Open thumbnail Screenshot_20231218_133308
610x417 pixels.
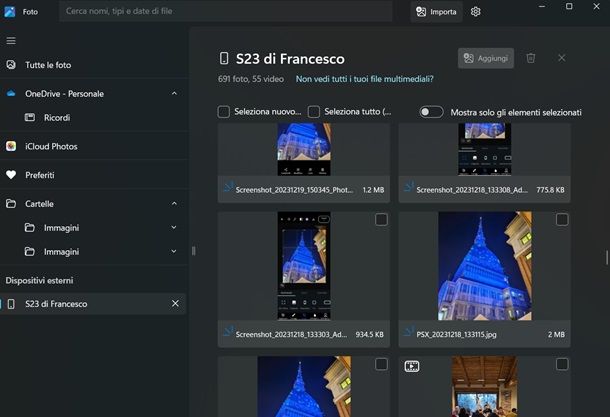484,149
